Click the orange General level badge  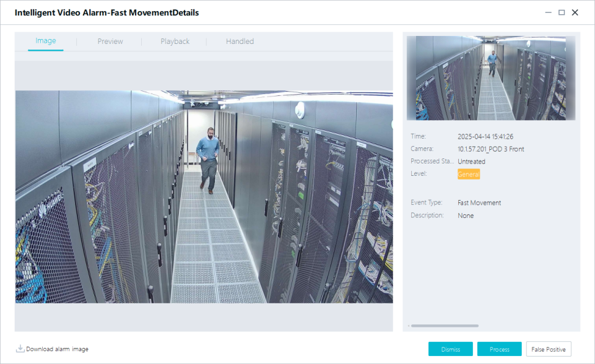469,174
